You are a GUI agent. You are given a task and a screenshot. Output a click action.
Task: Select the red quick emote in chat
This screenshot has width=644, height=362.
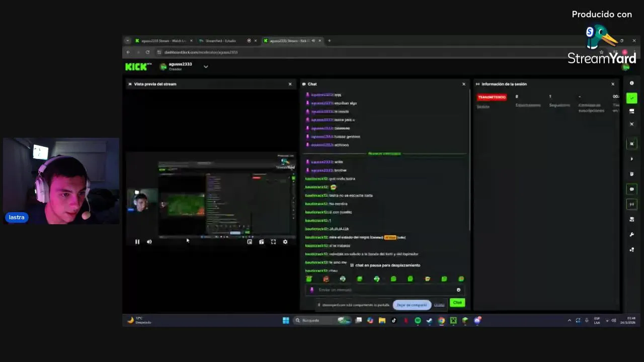[326, 279]
